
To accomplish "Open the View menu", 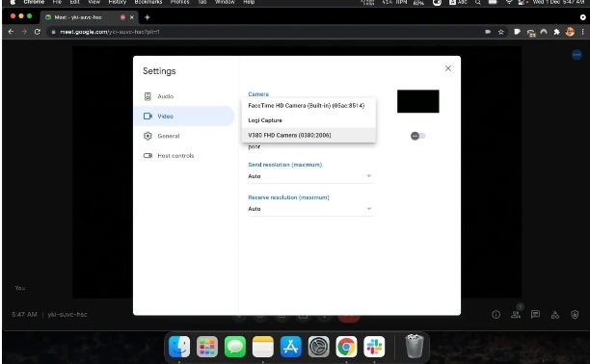I will click(x=94, y=2).
